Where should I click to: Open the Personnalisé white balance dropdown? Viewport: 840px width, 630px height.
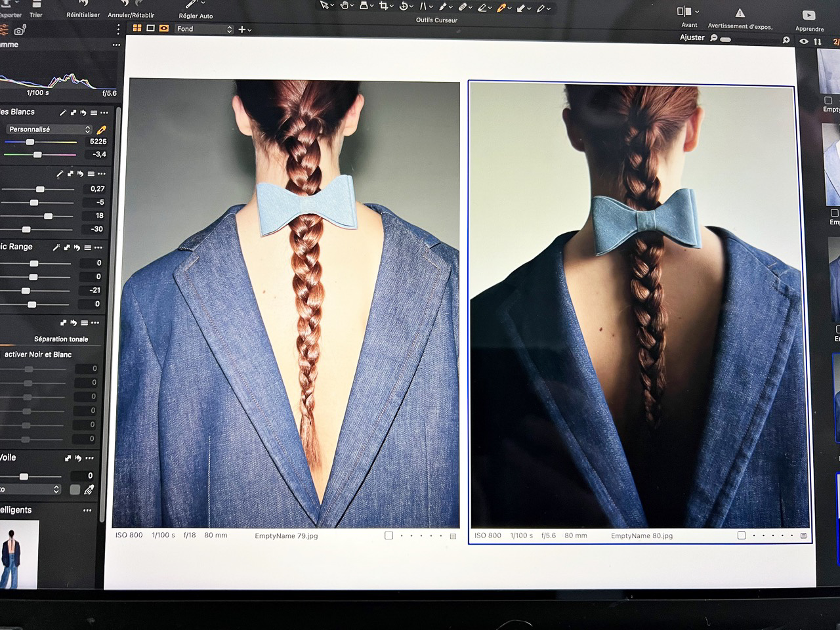click(x=49, y=129)
